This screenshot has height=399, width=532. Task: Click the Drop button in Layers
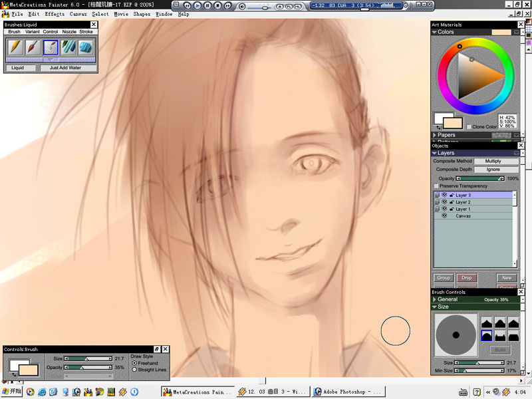tap(467, 278)
